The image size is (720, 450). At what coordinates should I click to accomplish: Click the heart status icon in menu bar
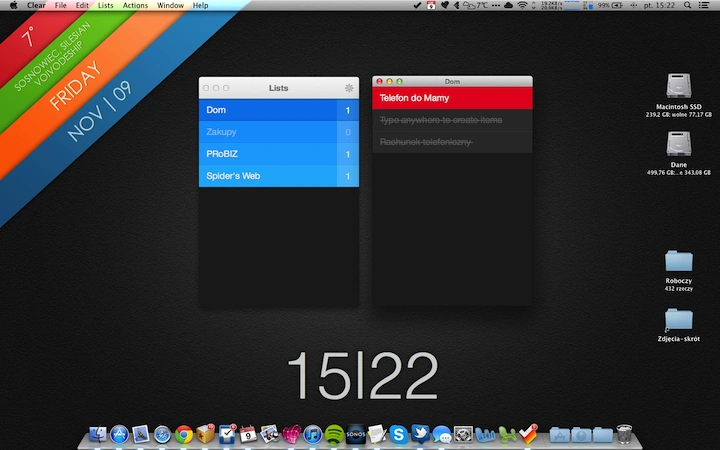click(x=444, y=6)
